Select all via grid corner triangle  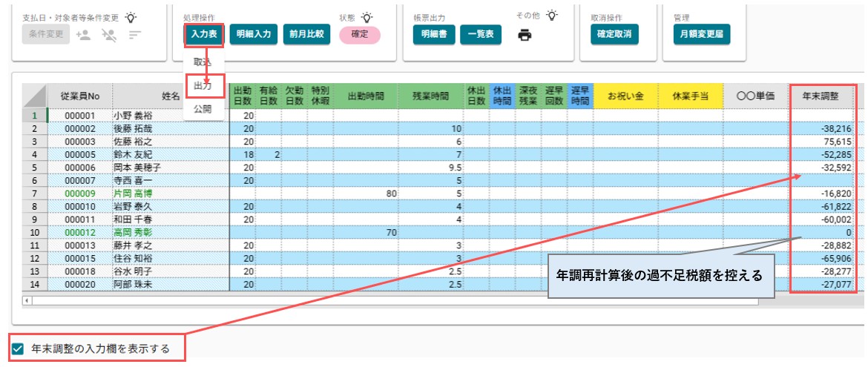tap(34, 96)
